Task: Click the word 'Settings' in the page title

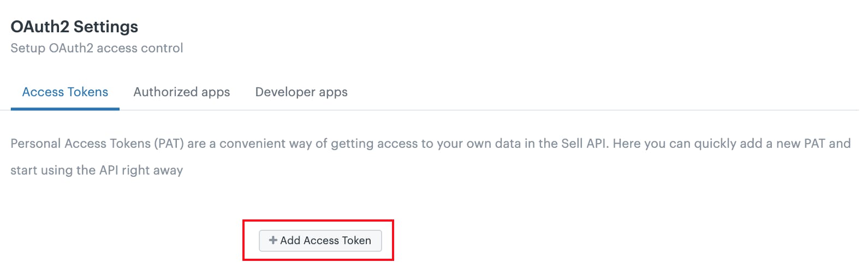Action: (x=106, y=27)
